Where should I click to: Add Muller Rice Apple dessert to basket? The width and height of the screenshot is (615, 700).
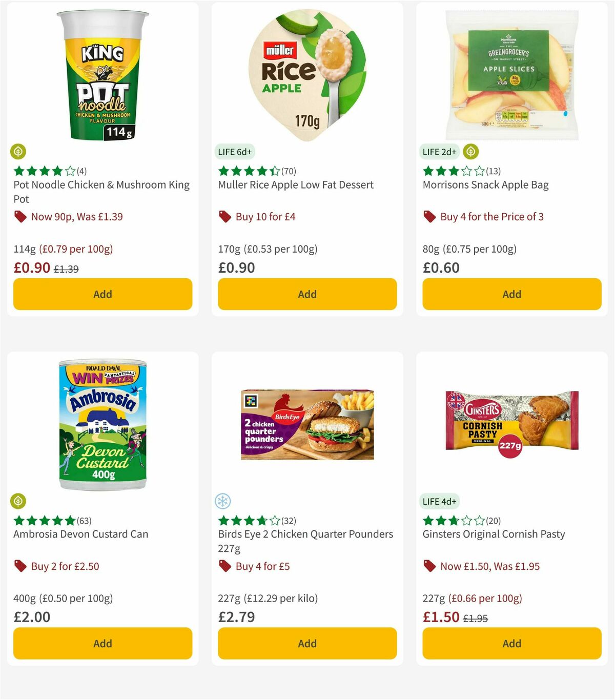pos(306,294)
